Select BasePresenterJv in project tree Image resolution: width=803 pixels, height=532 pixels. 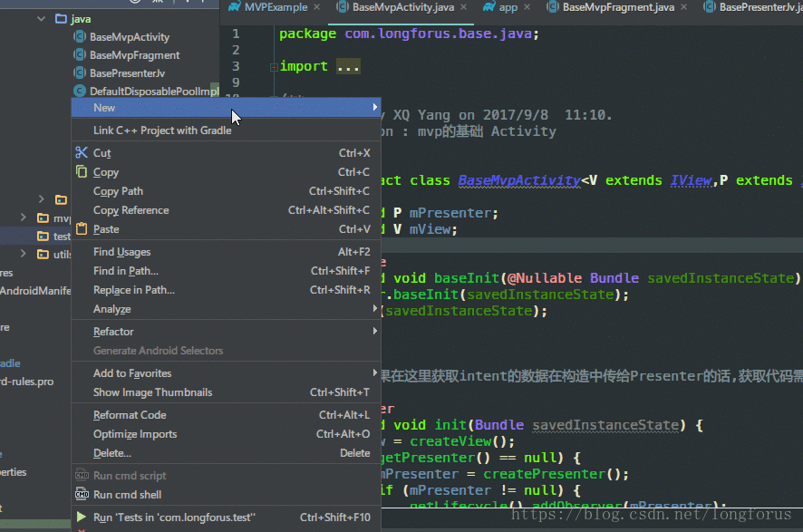[x=127, y=73]
